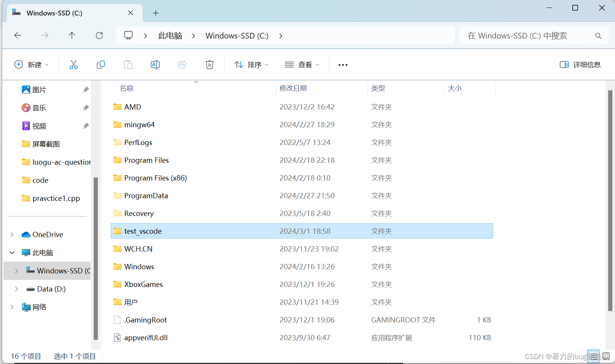Click chevron after Windows-SSD (C:) in address bar
This screenshot has width=615, height=364.
coord(281,35)
